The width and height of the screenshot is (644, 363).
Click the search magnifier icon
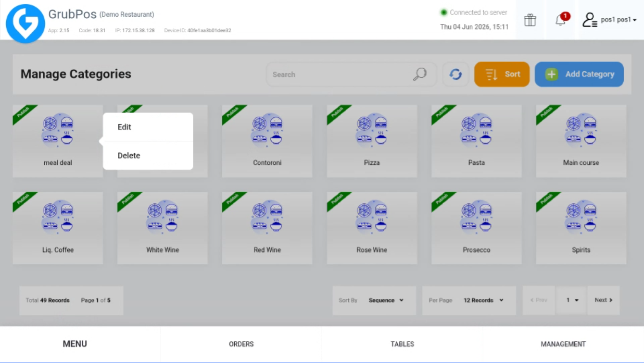coord(420,74)
